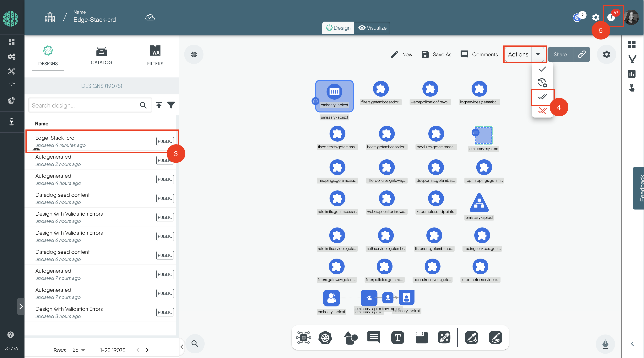Toggle PUBLIC badge on Datadog seed content
Viewport: 644px width, 358px height.
coord(165,198)
